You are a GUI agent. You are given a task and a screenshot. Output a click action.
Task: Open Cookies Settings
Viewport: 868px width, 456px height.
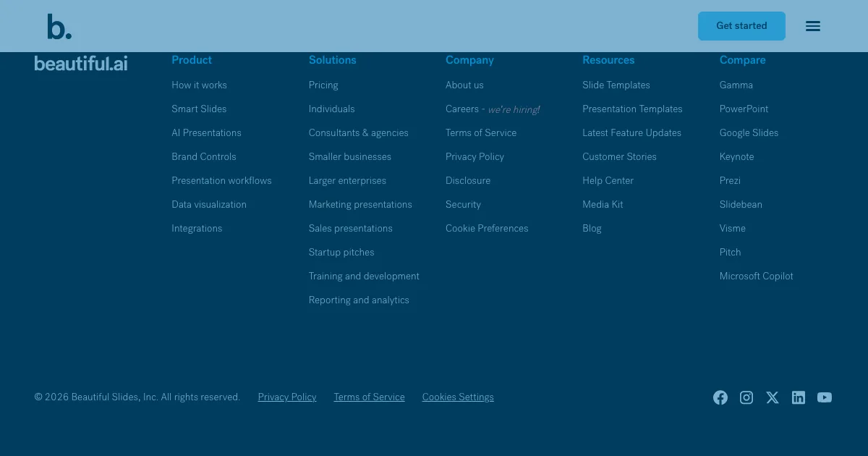(458, 397)
